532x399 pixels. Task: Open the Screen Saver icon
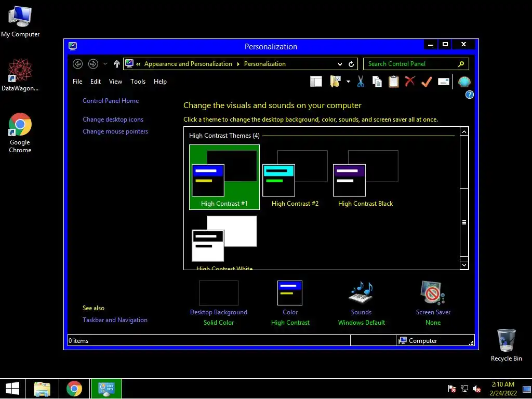[433, 293]
